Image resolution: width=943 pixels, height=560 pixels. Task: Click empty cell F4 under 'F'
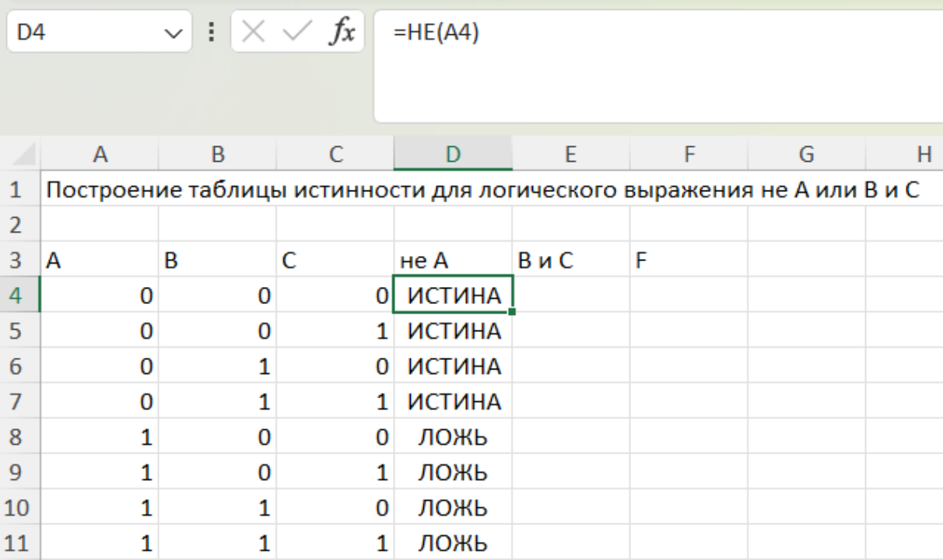[x=689, y=295]
